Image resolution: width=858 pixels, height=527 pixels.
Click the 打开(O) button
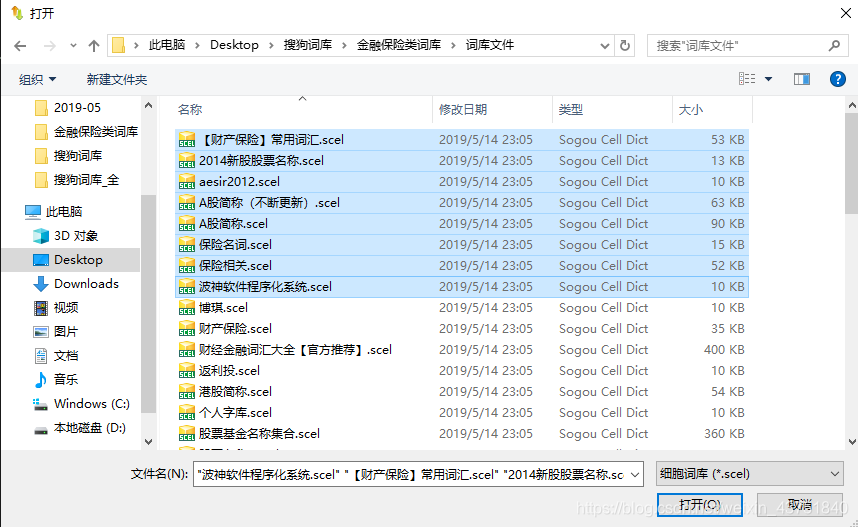(699, 505)
